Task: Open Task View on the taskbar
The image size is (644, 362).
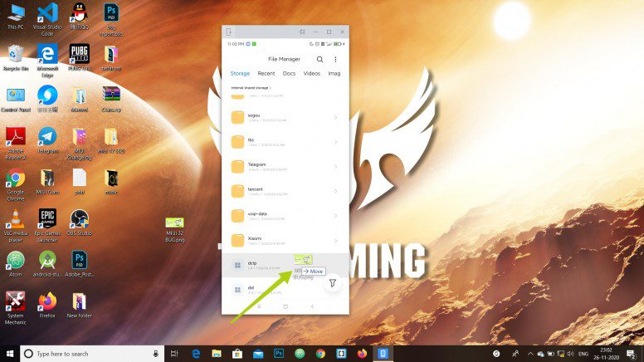Action: 174,354
